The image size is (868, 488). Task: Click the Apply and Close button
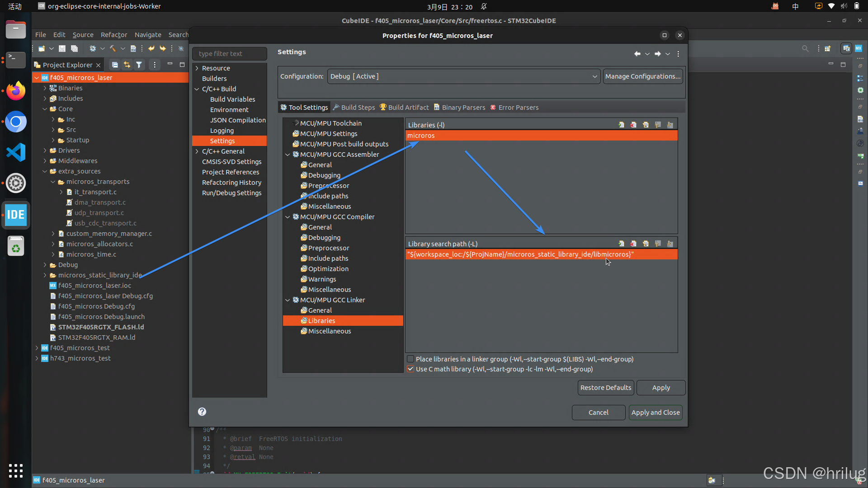[655, 413]
